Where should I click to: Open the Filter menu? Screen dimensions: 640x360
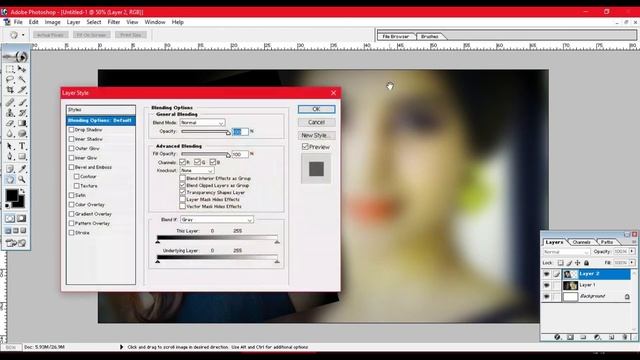113,22
